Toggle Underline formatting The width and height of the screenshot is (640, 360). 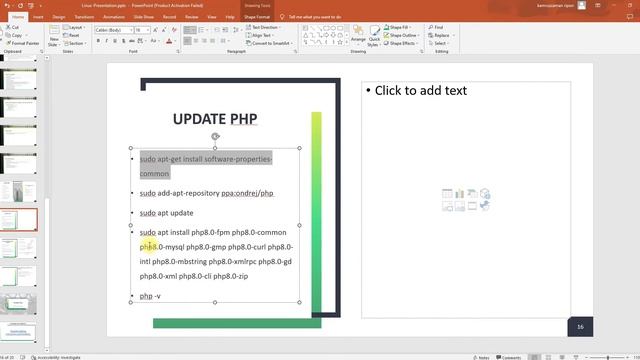pyautogui.click(x=115, y=41)
